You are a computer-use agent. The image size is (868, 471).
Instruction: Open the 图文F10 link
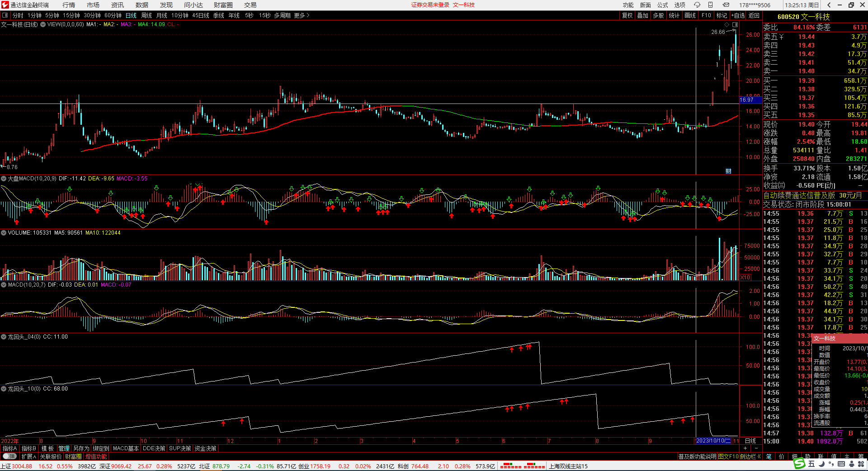(728, 457)
